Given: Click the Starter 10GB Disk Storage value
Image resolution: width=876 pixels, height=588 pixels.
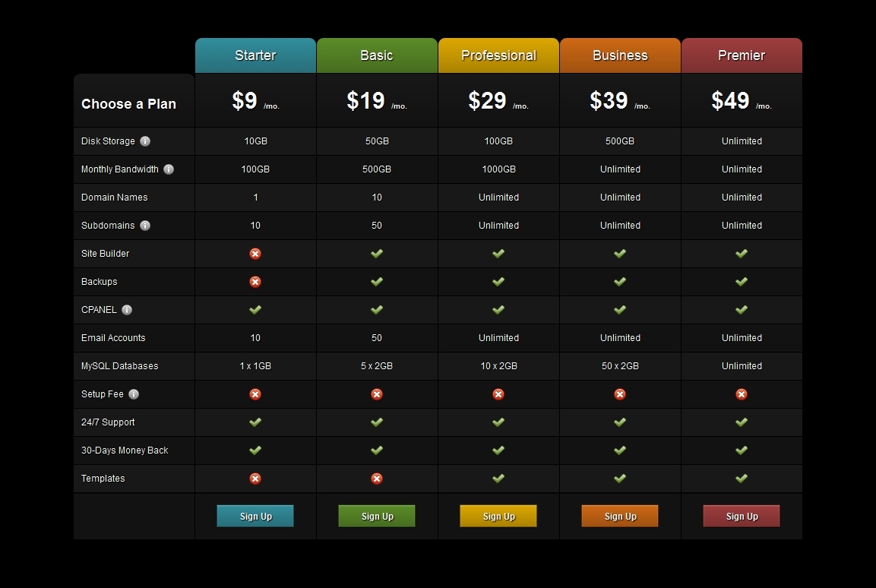Looking at the screenshot, I should tap(255, 141).
